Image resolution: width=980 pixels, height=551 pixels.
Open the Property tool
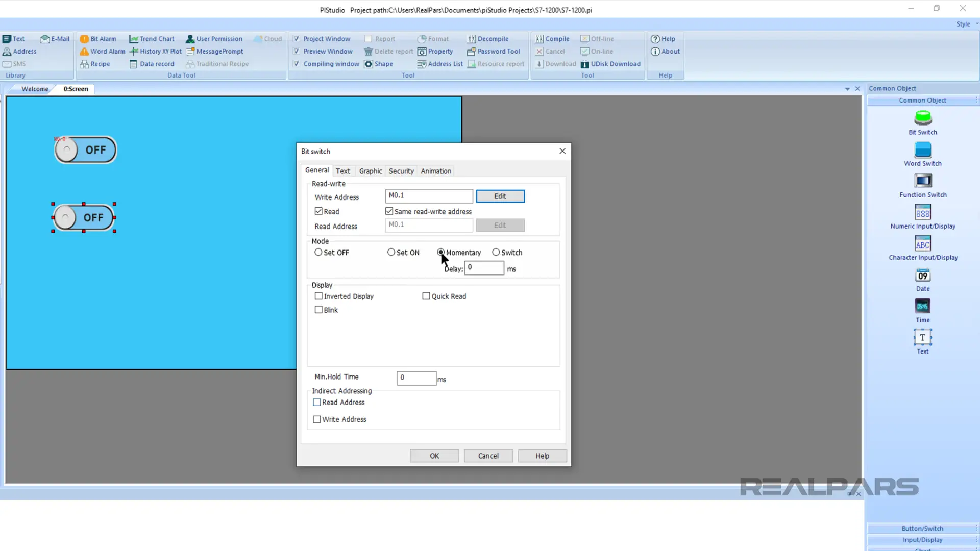pyautogui.click(x=435, y=52)
